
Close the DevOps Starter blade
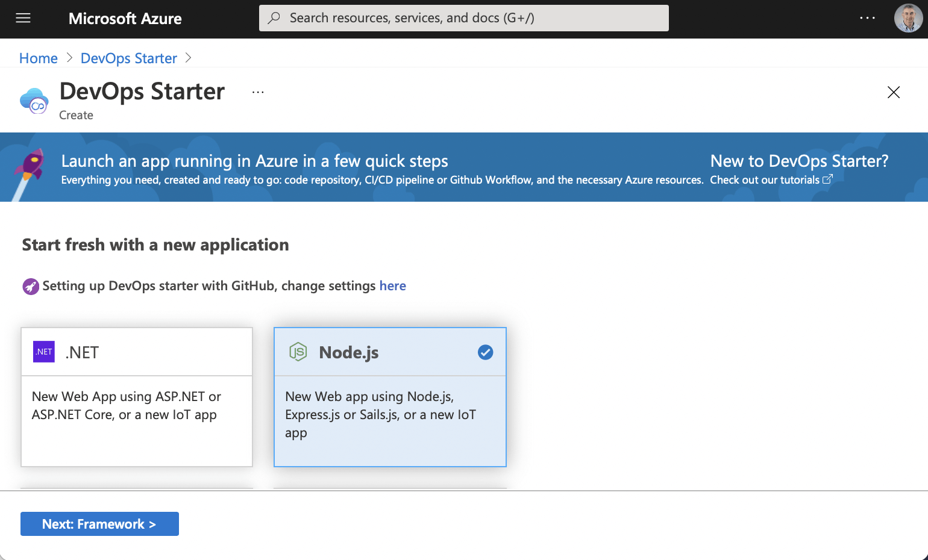click(893, 92)
